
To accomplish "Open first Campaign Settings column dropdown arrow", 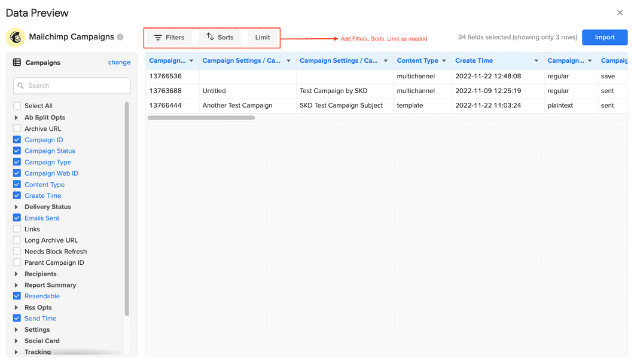I will (x=288, y=61).
